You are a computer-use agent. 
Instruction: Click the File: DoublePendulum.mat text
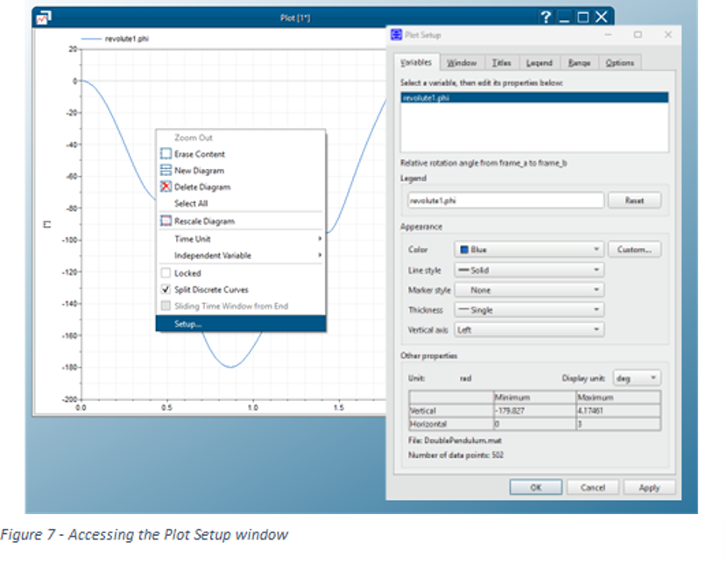pyautogui.click(x=455, y=440)
